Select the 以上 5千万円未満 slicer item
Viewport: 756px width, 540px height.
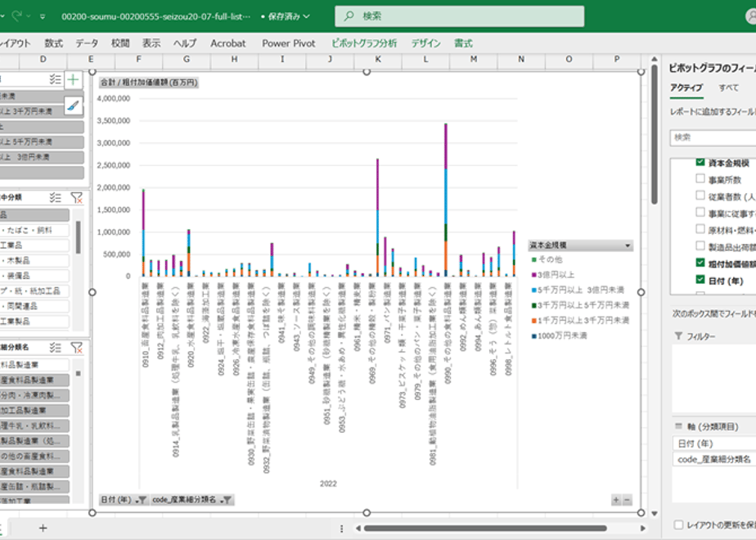coord(41,142)
